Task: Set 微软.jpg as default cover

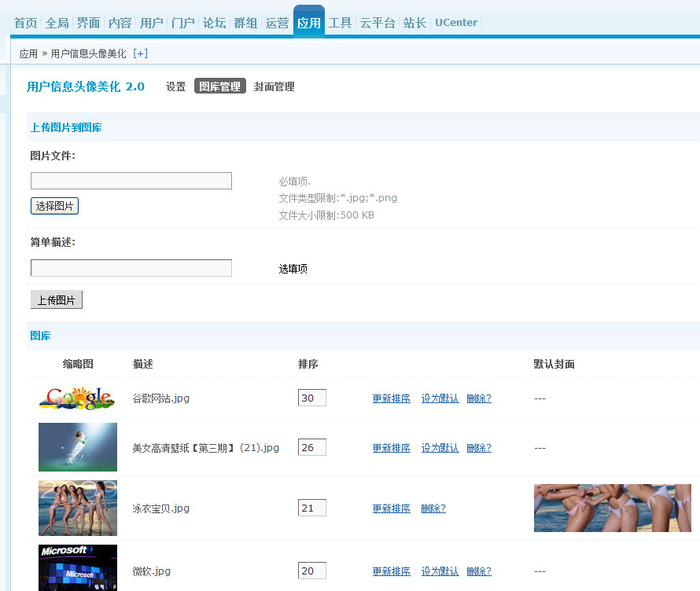Action: coord(440,571)
